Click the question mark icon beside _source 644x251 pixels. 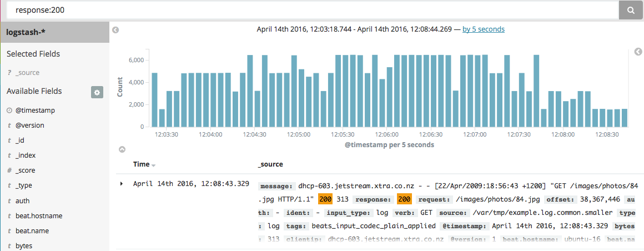pos(9,73)
